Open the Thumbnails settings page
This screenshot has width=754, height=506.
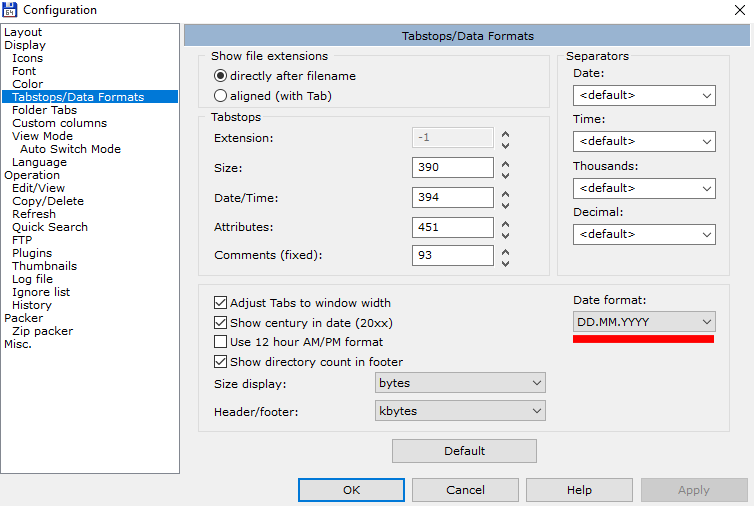pyautogui.click(x=45, y=266)
